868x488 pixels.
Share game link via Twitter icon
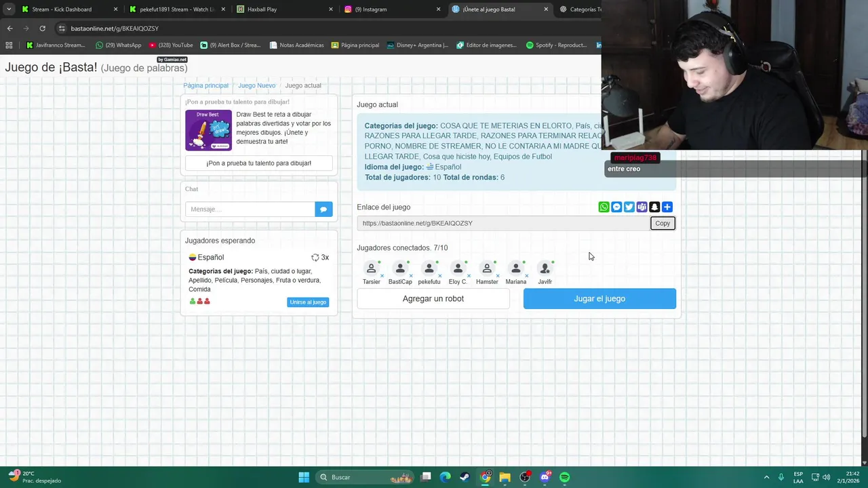(x=629, y=207)
